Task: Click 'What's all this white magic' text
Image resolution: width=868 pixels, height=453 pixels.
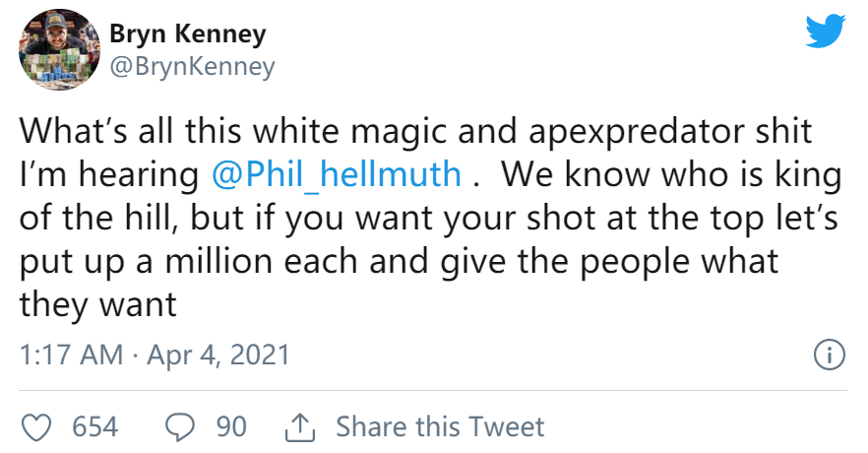Action: tap(234, 133)
